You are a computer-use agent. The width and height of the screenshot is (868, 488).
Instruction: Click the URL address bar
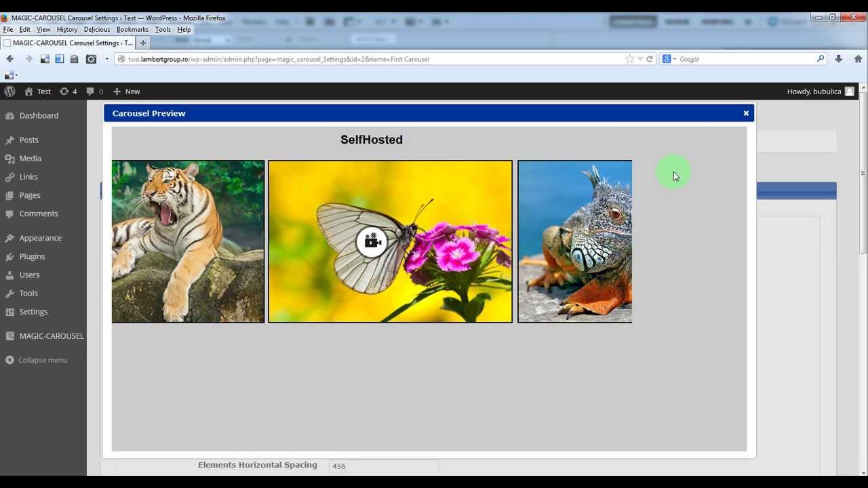370,59
